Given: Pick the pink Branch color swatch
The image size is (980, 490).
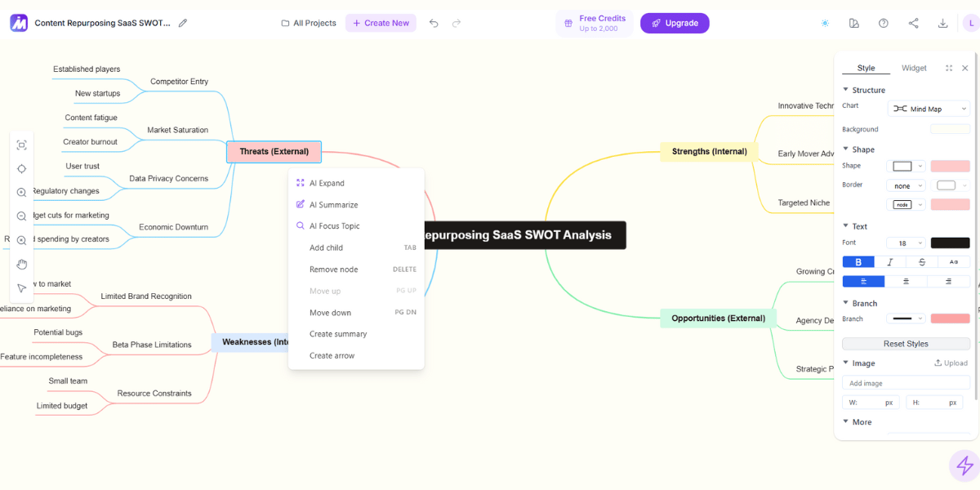Looking at the screenshot, I should pos(951,318).
